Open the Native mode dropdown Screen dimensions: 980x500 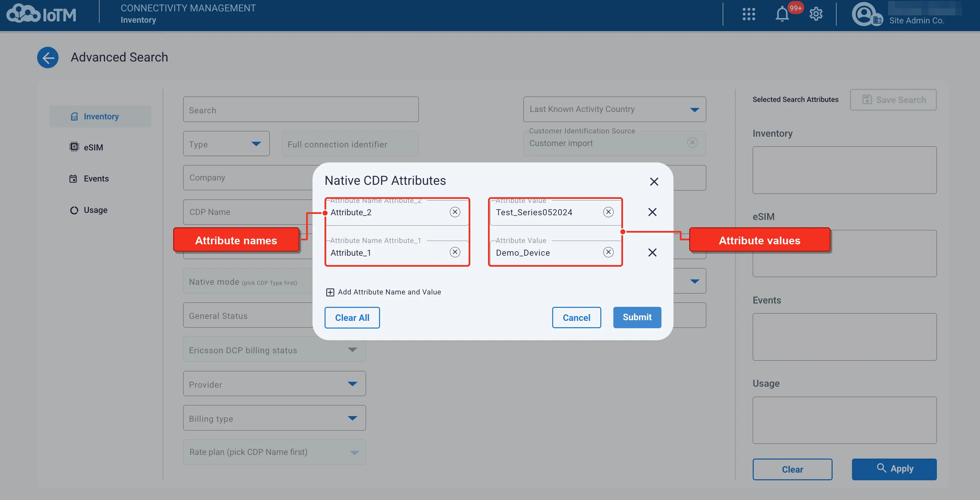coord(248,281)
